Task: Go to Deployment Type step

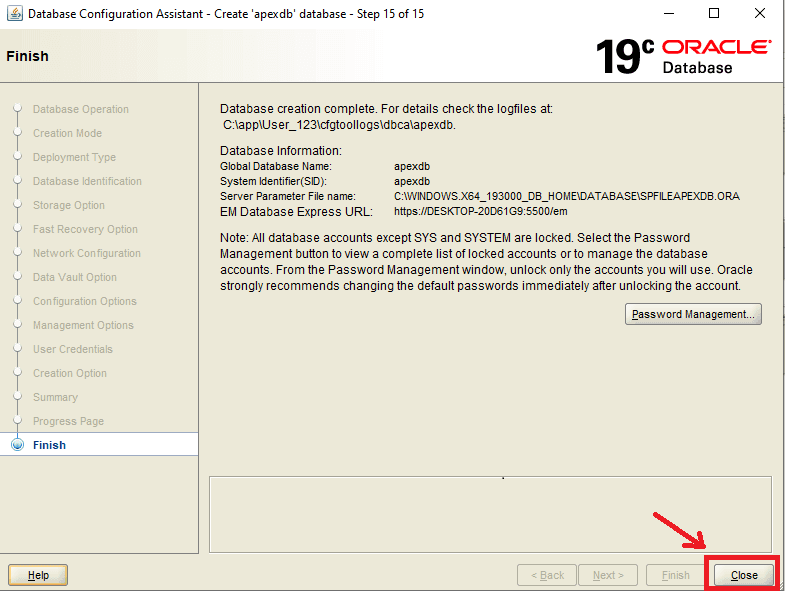Action: 74,157
